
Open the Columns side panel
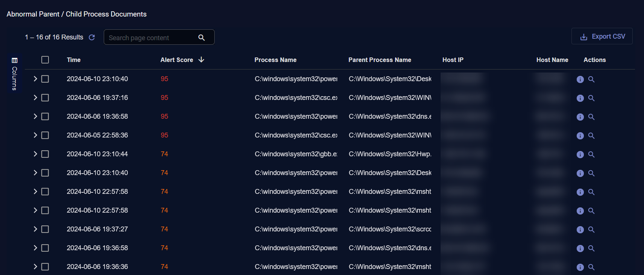click(14, 74)
